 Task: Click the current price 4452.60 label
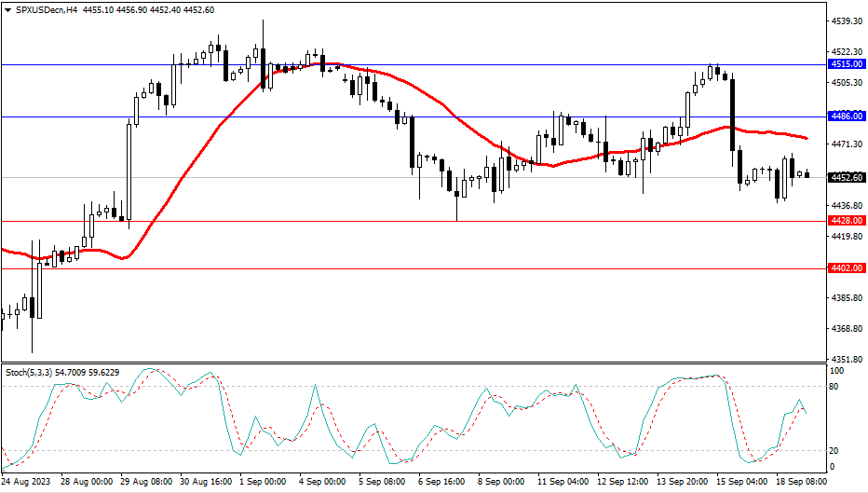point(846,177)
